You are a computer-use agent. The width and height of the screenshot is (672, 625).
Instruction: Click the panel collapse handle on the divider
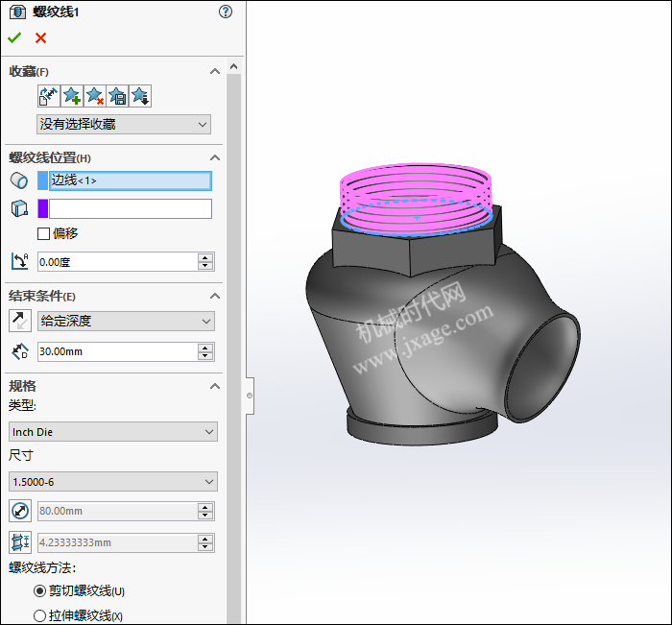point(250,396)
